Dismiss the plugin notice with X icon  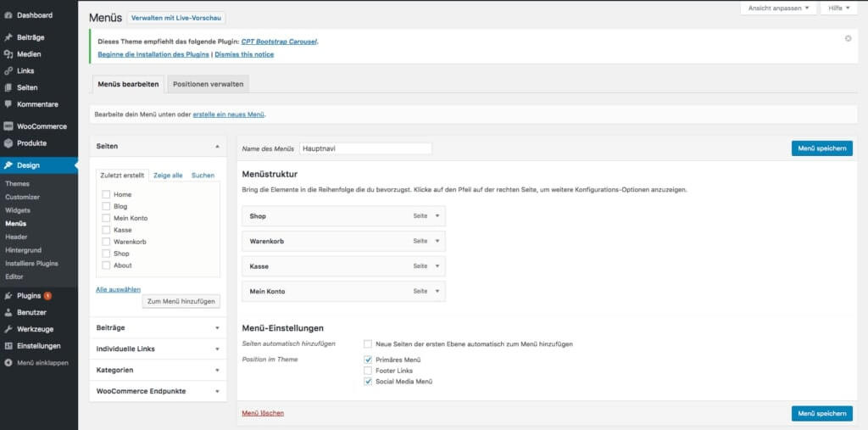(849, 39)
